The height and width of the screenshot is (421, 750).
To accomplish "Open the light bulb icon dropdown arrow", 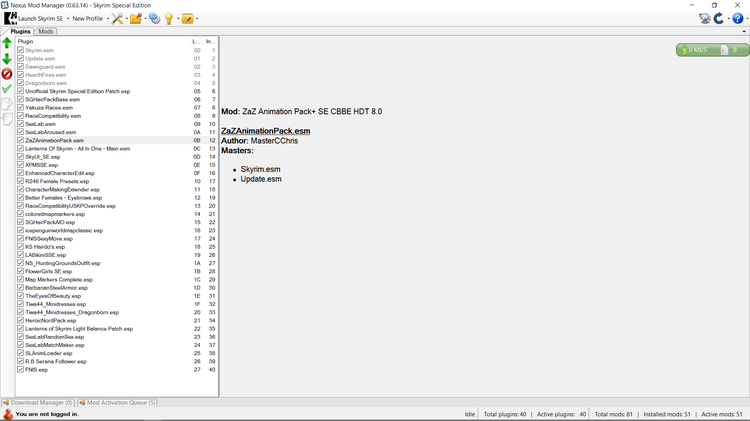I will (x=178, y=19).
